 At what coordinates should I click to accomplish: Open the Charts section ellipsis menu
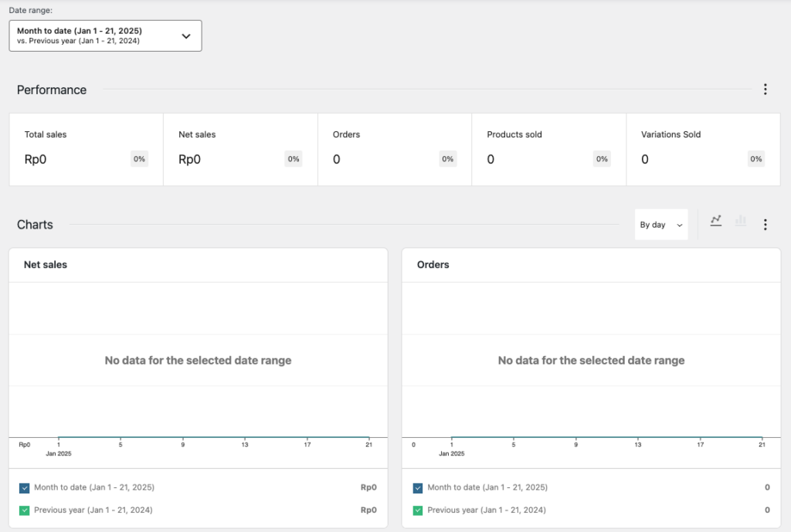click(765, 224)
